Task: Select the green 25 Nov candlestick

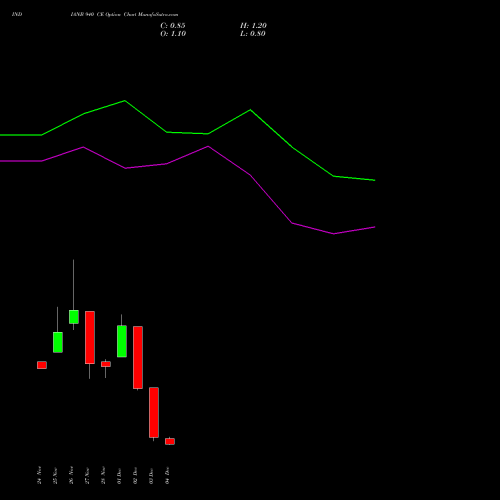Action: (58, 342)
